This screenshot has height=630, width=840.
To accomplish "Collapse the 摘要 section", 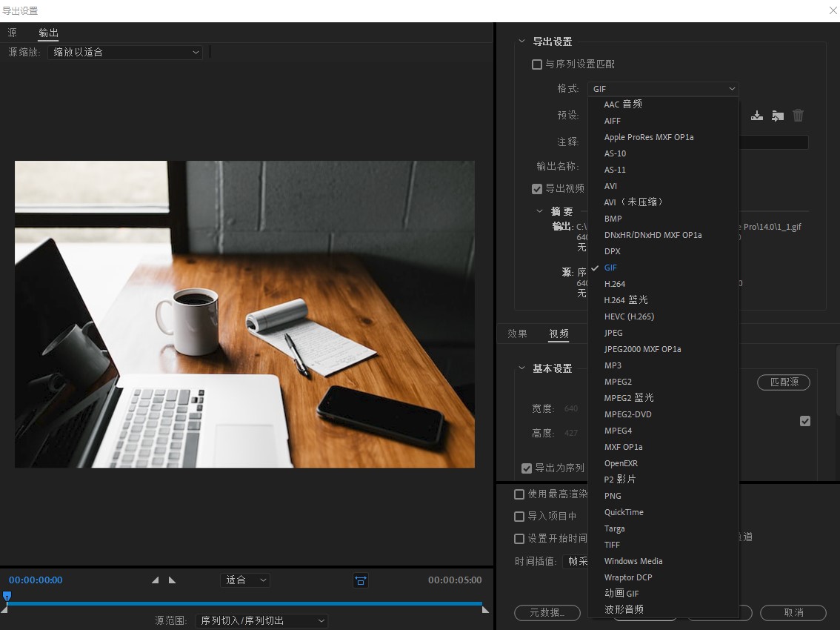I will click(x=540, y=210).
